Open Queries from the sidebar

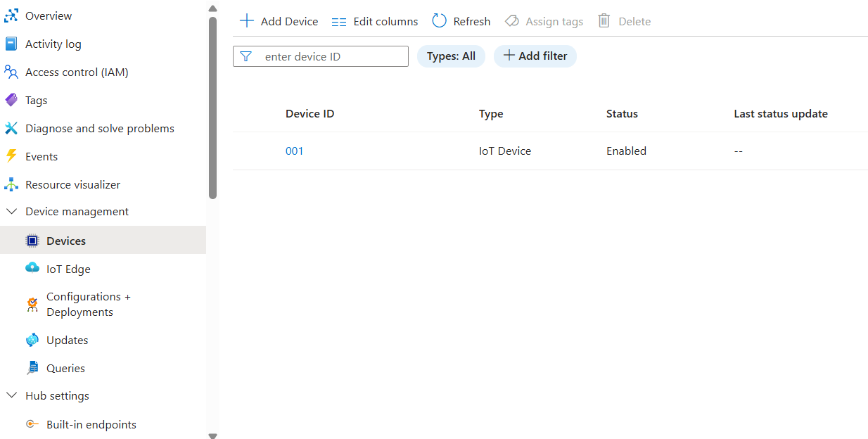(x=65, y=369)
